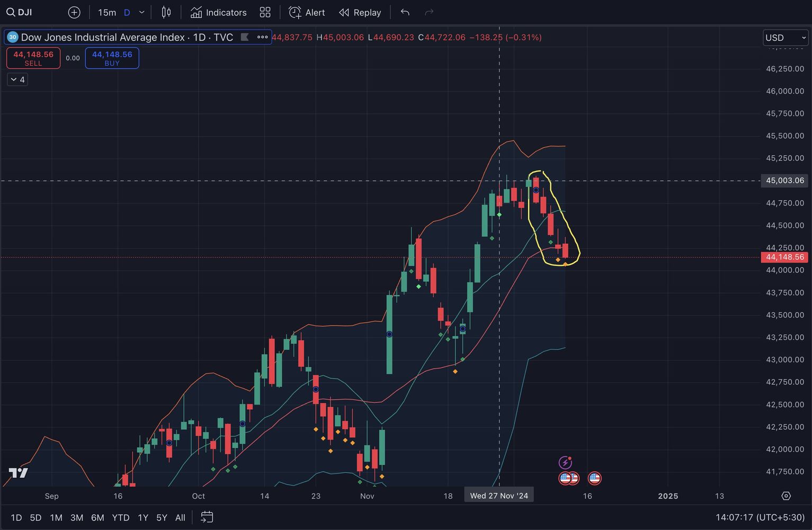Set date range to All
Screen dimensions: 812x530
pyautogui.click(x=180, y=517)
